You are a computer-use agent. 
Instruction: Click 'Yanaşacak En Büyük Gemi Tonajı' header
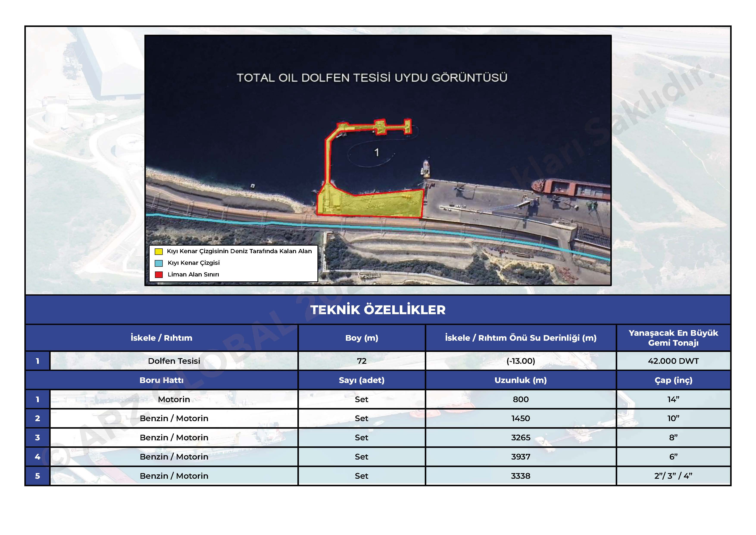point(673,338)
